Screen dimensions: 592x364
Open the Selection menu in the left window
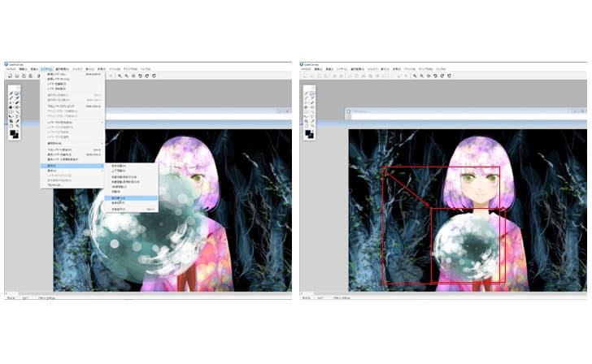[x=63, y=69]
